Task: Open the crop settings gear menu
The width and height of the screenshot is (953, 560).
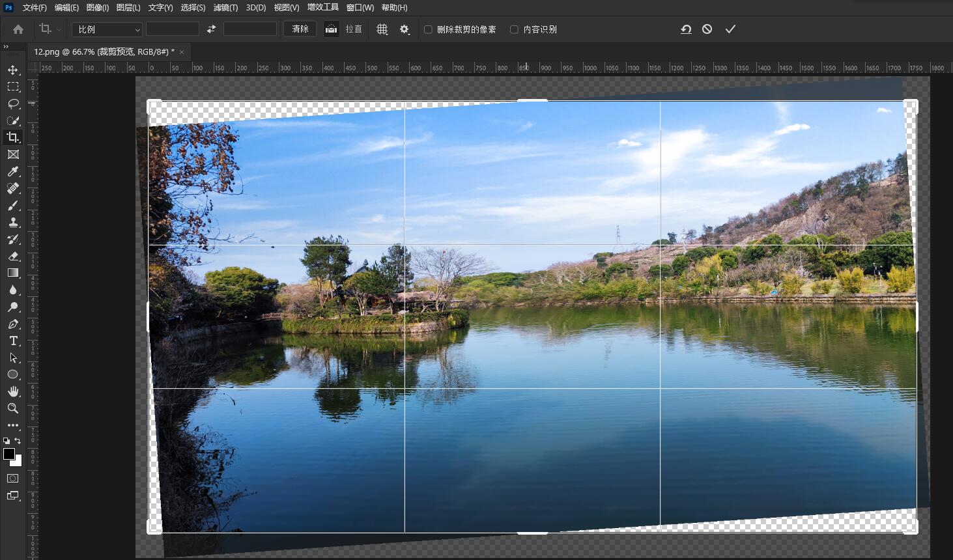Action: point(405,29)
